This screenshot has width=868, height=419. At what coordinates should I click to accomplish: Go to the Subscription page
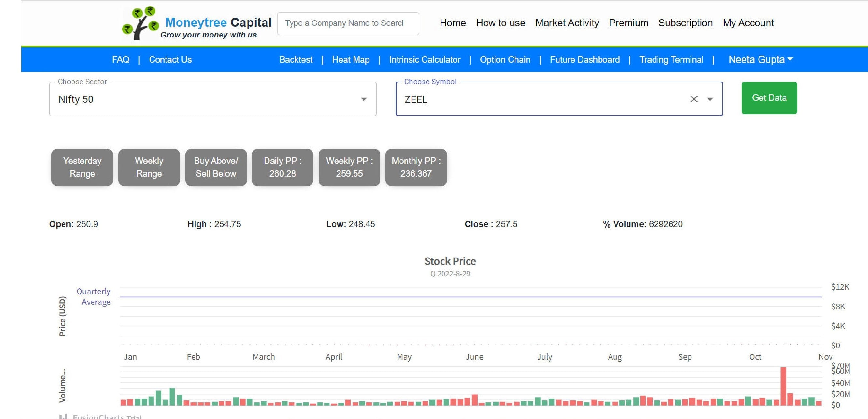(685, 23)
